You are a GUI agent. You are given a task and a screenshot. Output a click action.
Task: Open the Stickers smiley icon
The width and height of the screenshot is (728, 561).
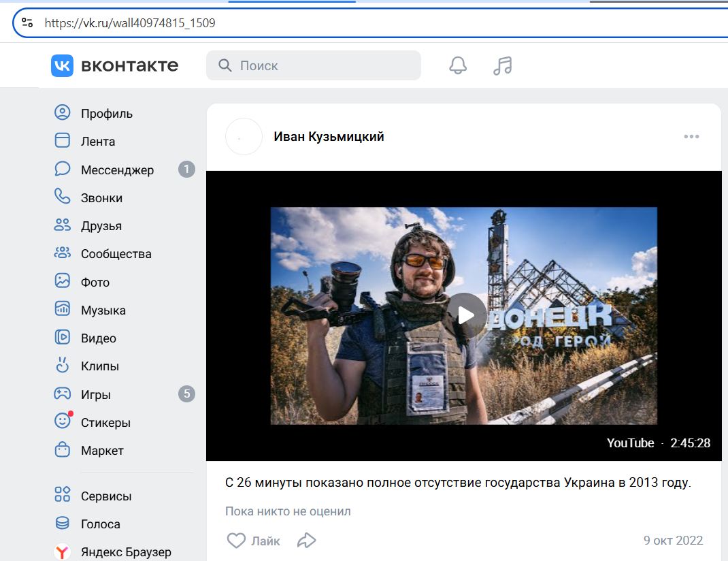pyautogui.click(x=63, y=420)
